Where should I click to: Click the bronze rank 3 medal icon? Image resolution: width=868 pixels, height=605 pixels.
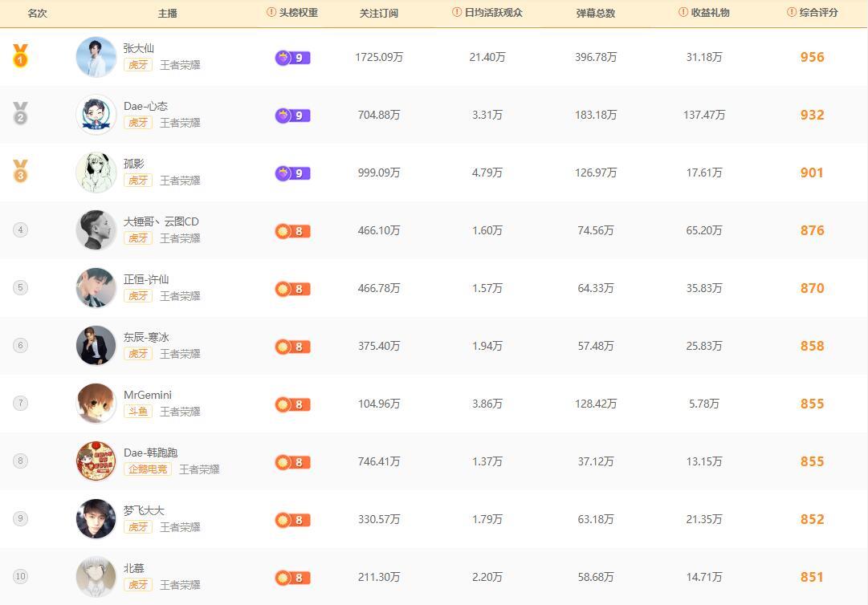tap(20, 172)
